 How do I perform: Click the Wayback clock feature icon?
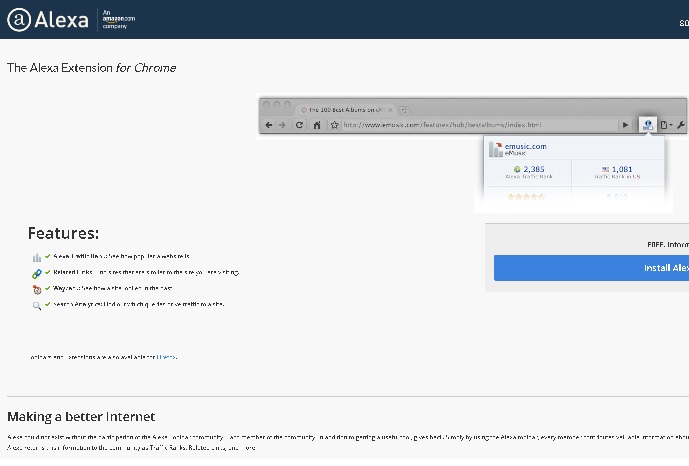click(37, 289)
